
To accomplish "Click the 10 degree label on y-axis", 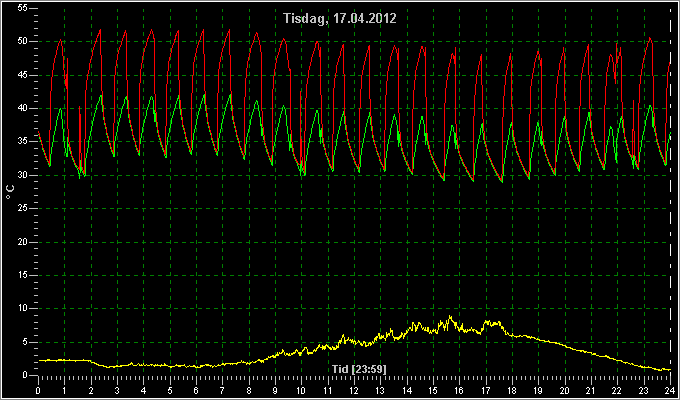I will 23,308.
